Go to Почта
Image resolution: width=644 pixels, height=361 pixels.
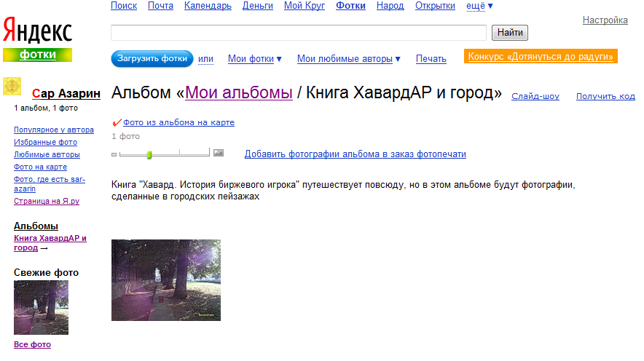point(160,6)
